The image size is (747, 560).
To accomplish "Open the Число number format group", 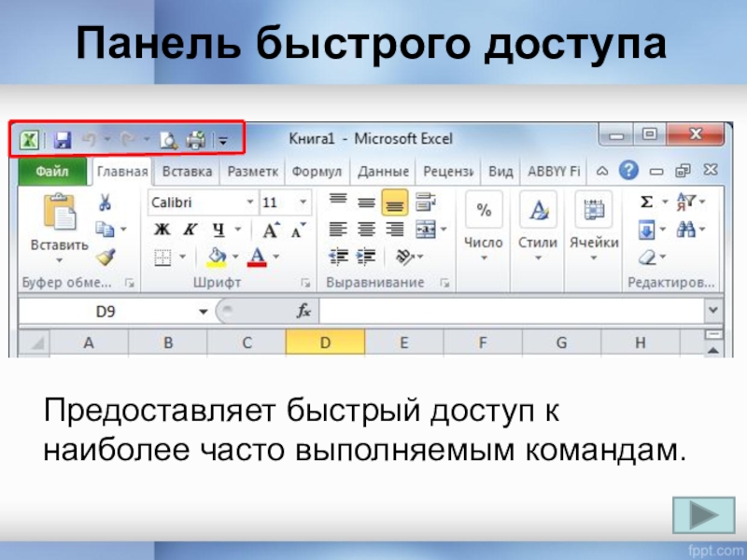I will 484,226.
